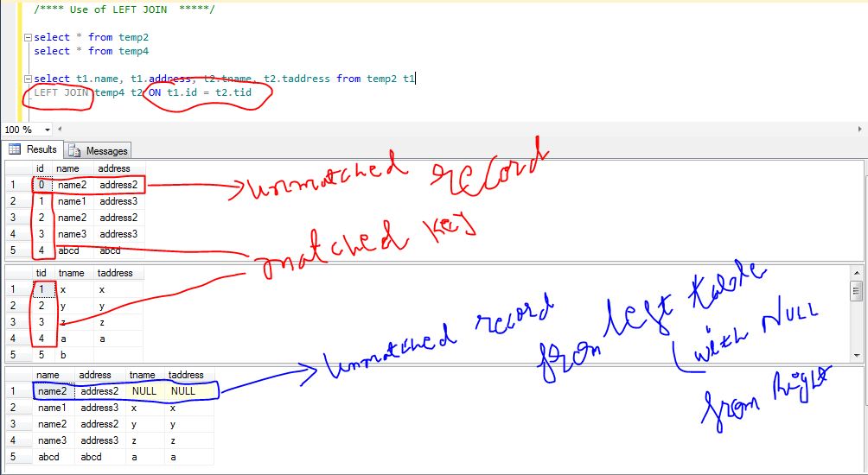This screenshot has height=475, width=868.
Task: Select the id cell containing 0
Action: click(x=41, y=185)
